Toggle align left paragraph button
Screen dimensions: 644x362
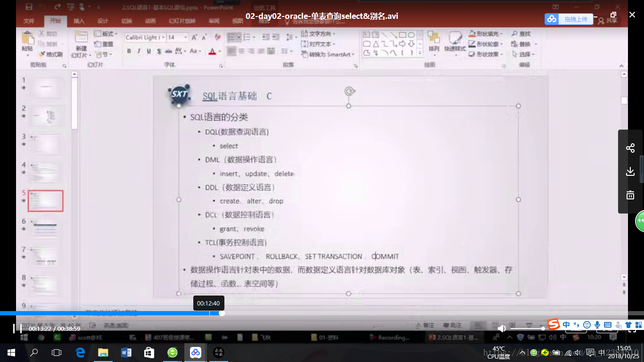[x=231, y=51]
